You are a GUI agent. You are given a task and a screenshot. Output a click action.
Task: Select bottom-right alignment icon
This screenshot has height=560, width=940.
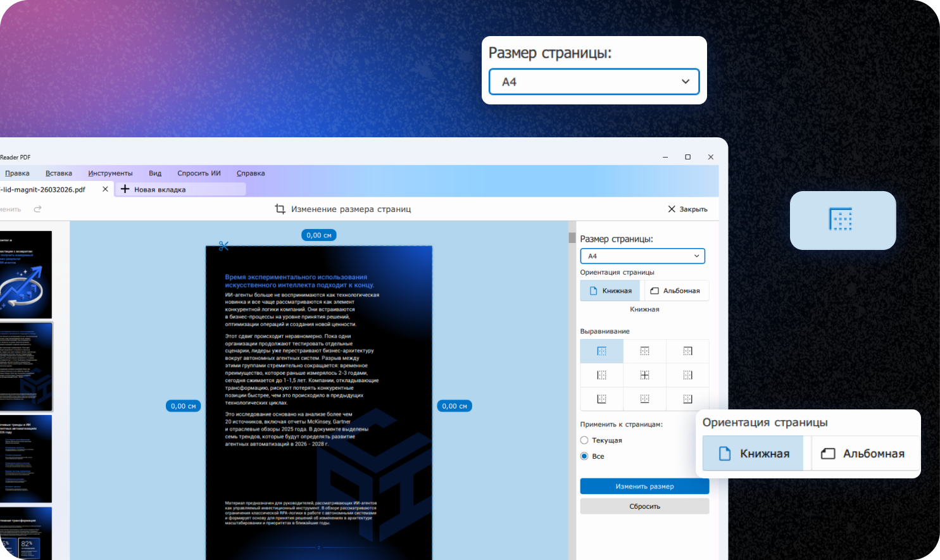[x=687, y=399]
